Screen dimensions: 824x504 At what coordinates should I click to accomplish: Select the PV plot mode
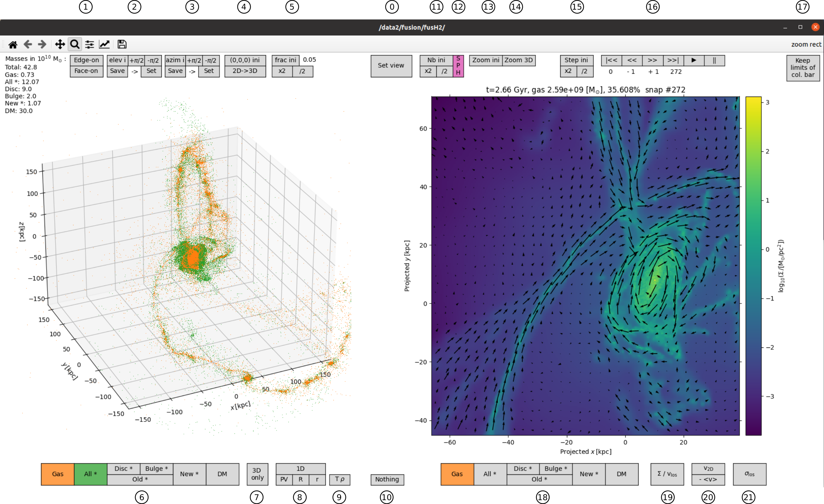(x=284, y=480)
